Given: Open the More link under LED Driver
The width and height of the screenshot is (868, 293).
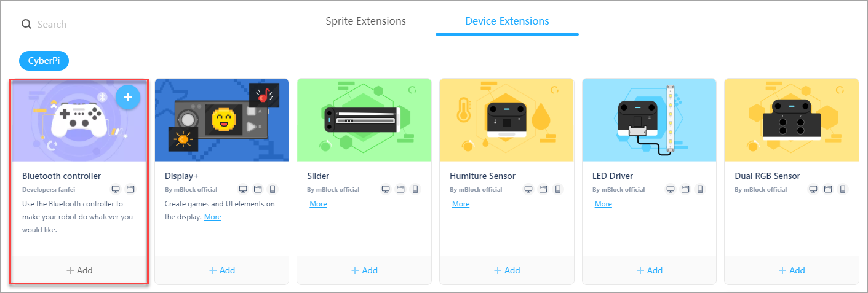Looking at the screenshot, I should 603,204.
